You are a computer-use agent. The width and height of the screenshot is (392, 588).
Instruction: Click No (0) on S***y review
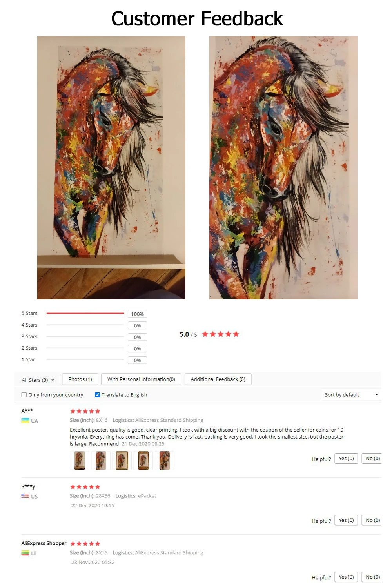372,521
